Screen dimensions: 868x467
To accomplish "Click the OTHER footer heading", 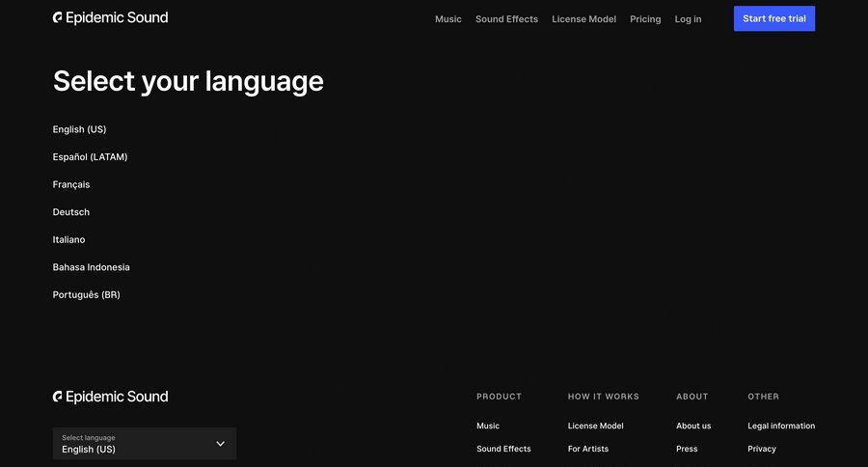I will [763, 397].
